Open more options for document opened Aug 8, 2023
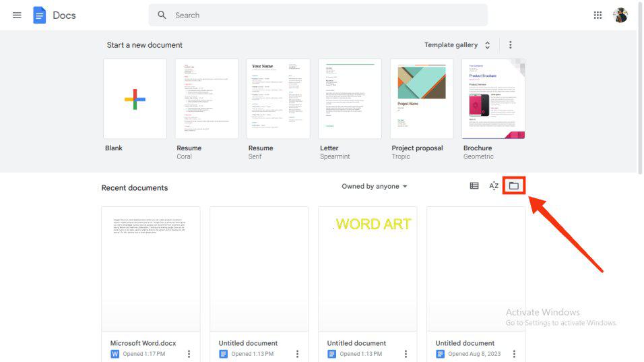This screenshot has height=362, width=644. point(514,354)
